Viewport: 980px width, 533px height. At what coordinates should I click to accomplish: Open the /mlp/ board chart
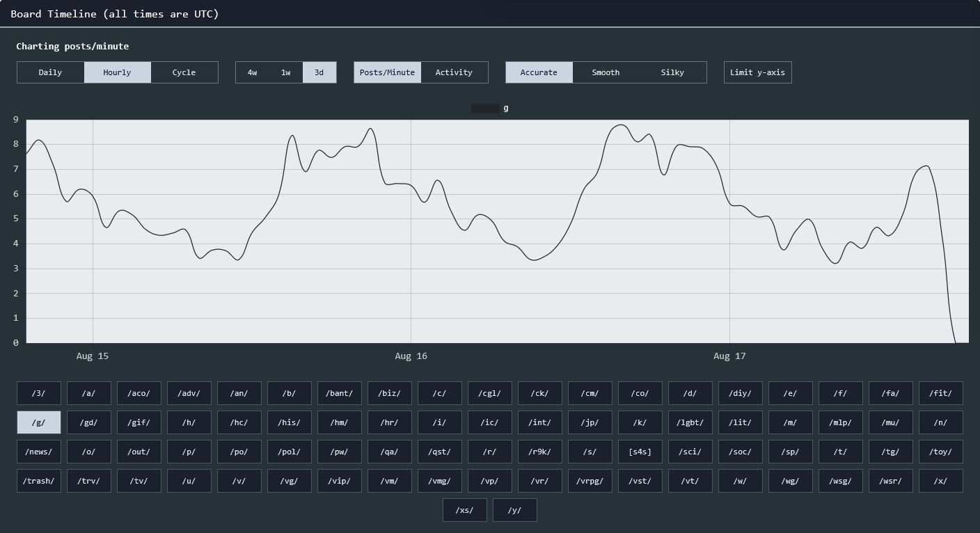[x=841, y=422]
